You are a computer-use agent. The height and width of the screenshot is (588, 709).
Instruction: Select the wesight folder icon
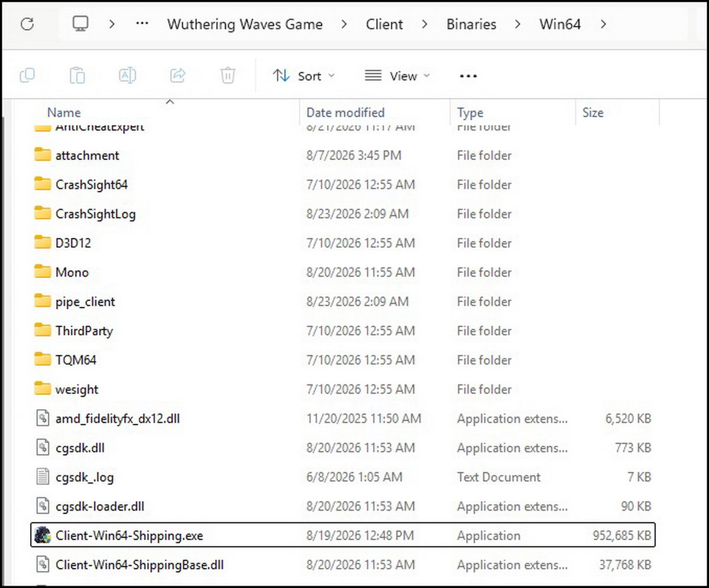pyautogui.click(x=43, y=388)
